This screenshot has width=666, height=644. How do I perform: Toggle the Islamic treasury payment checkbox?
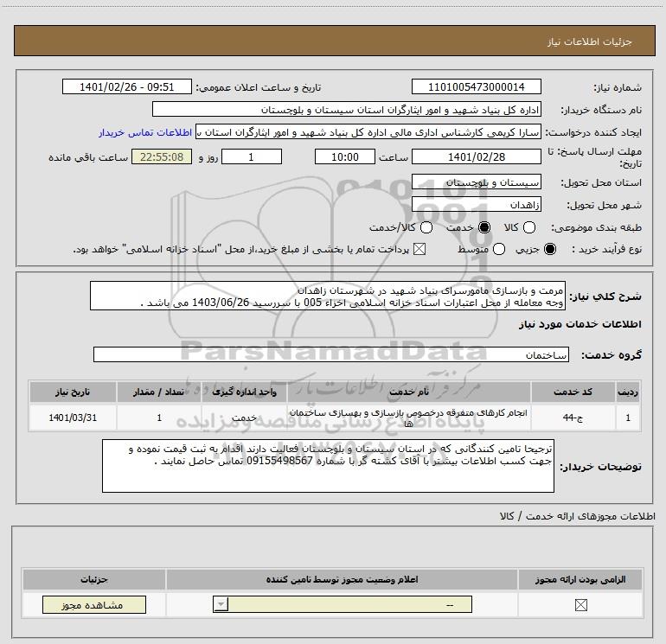point(419,249)
